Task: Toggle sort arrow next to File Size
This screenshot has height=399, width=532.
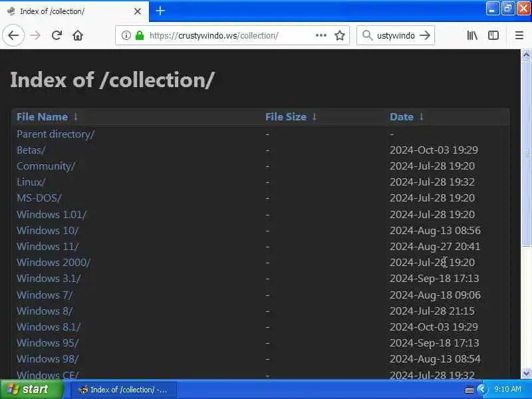Action: coord(315,116)
